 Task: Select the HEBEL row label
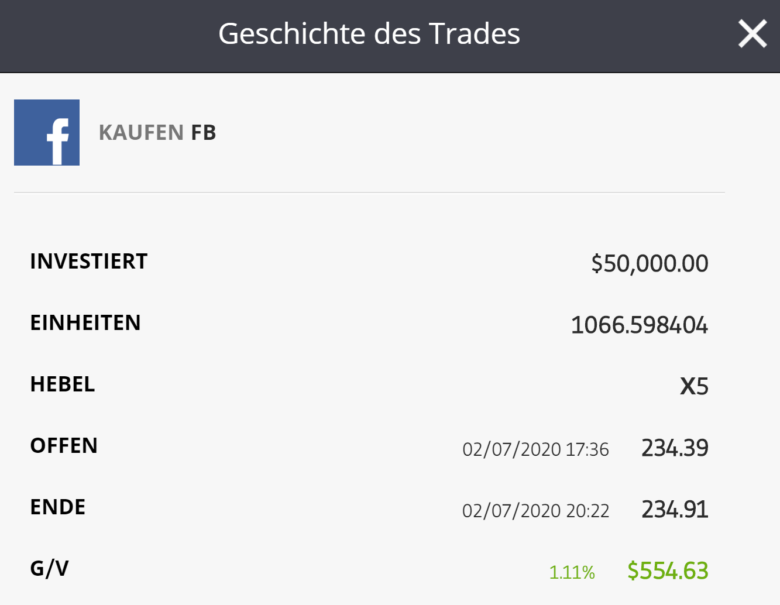62,384
